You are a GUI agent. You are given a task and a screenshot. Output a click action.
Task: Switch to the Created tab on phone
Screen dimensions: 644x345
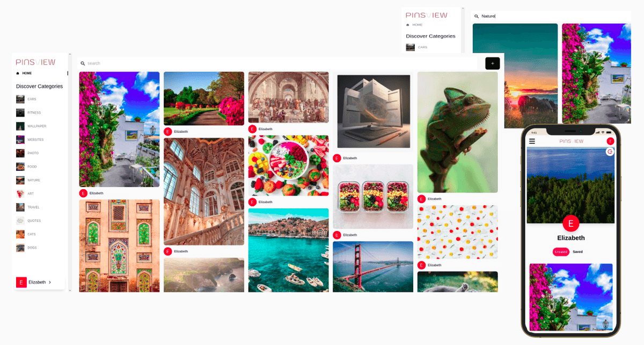561,251
